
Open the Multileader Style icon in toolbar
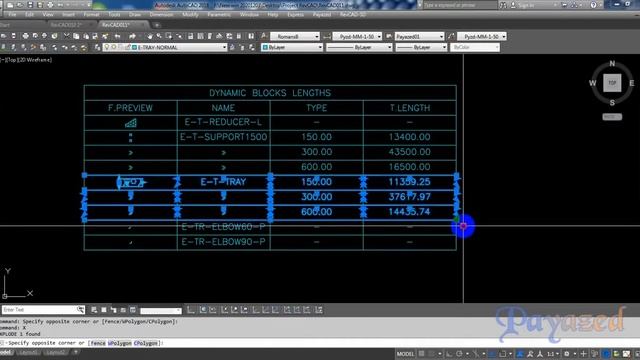[451, 36]
